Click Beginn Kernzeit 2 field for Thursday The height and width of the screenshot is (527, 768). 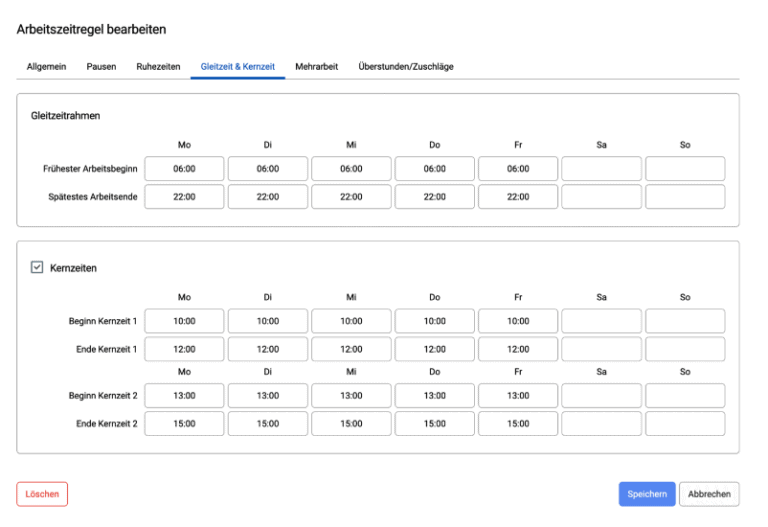(435, 395)
